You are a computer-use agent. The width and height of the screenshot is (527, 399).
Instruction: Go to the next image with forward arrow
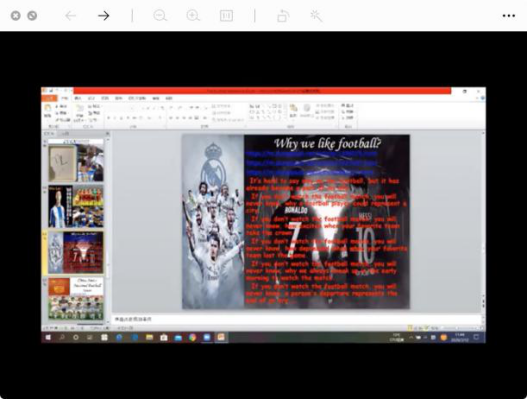pyautogui.click(x=104, y=15)
